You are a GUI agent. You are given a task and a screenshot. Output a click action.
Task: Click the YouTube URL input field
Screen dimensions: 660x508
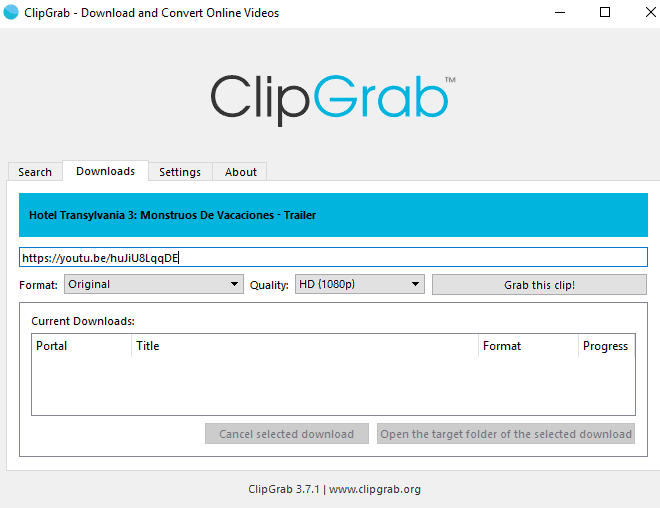(x=333, y=257)
